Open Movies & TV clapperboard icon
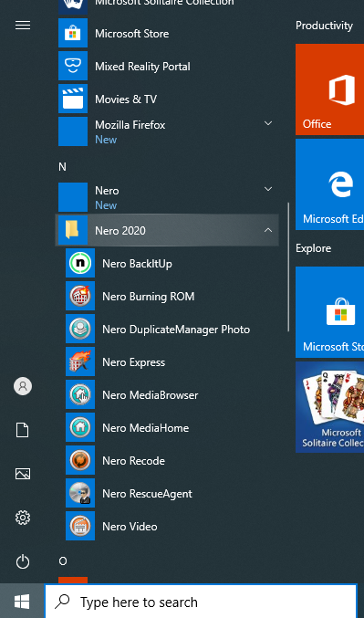Screen dimensions: 364x618 (73, 99)
